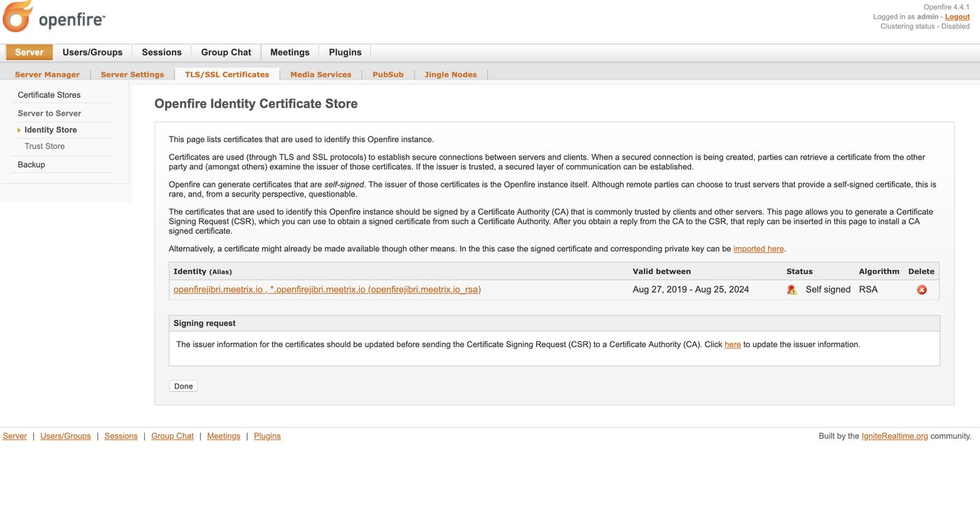980x531 pixels.
Task: Open Server Manager subtab
Action: 48,74
